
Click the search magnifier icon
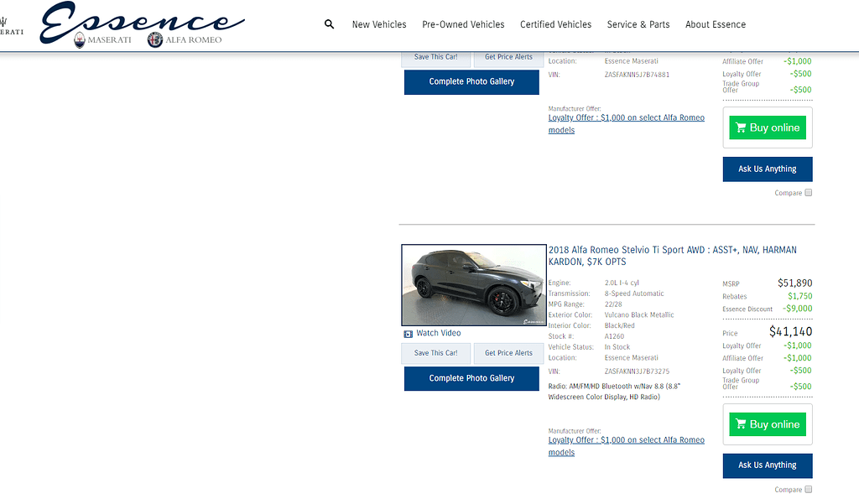tap(329, 24)
